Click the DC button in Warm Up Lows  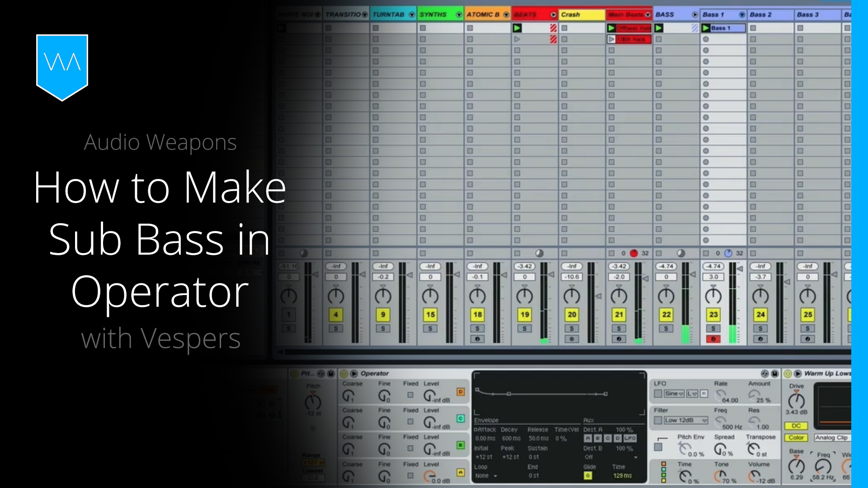click(796, 426)
